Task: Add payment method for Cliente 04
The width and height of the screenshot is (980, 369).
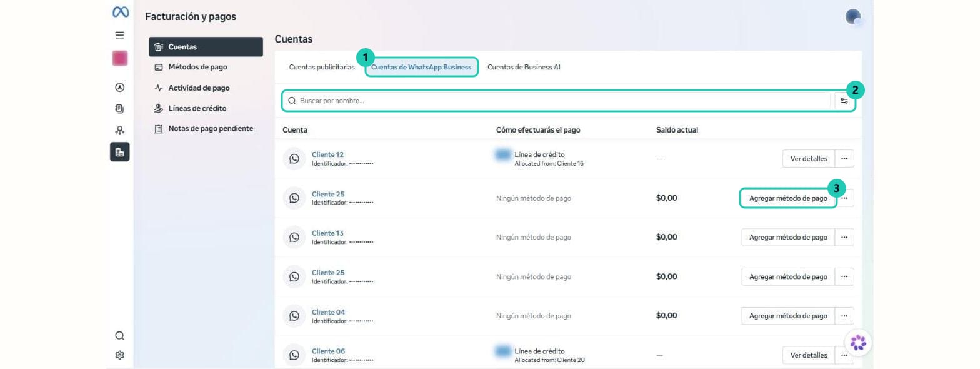Action: [788, 316]
